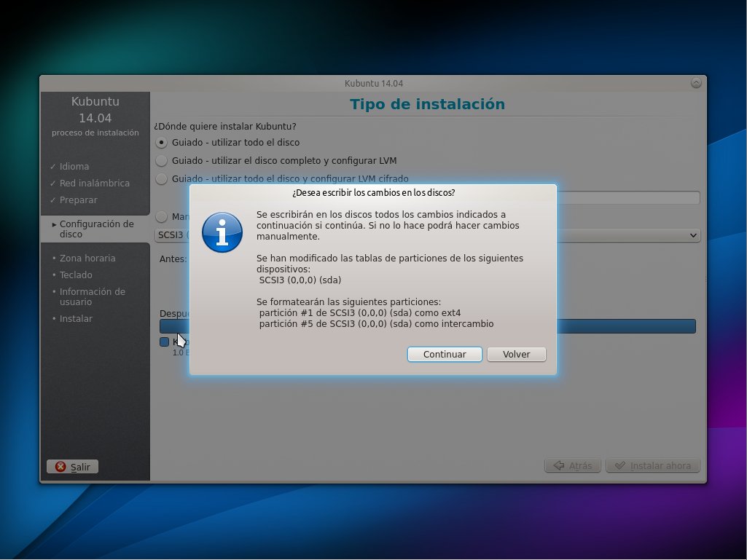Click the checkmark icon on Instalar ahora
The width and height of the screenshot is (747, 560).
619,466
